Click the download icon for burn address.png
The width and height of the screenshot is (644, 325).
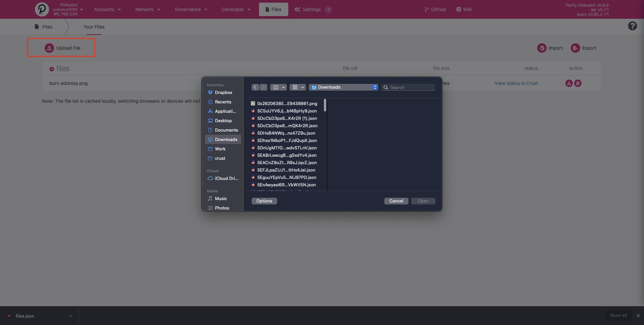pyautogui.click(x=569, y=83)
